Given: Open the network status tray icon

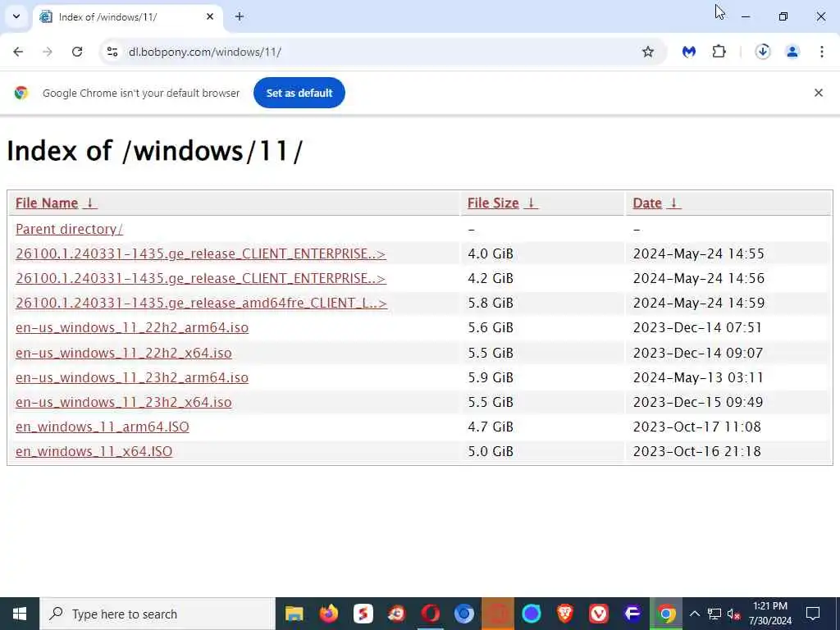Looking at the screenshot, I should pyautogui.click(x=714, y=614).
